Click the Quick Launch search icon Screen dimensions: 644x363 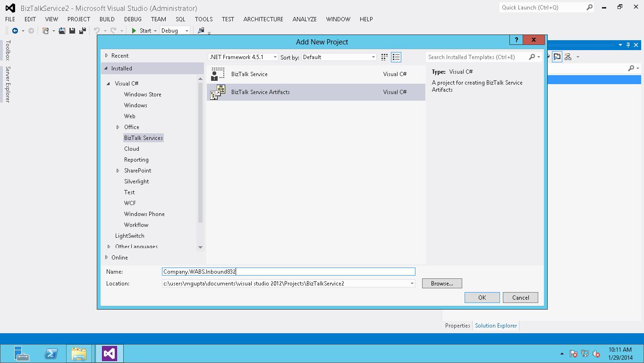tap(589, 7)
